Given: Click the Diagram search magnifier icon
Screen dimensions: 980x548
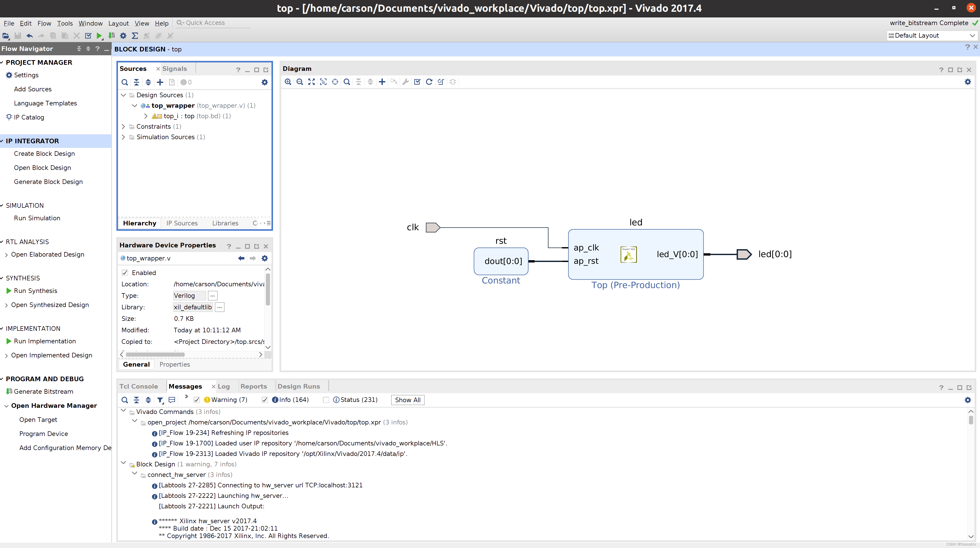Looking at the screenshot, I should coord(347,82).
